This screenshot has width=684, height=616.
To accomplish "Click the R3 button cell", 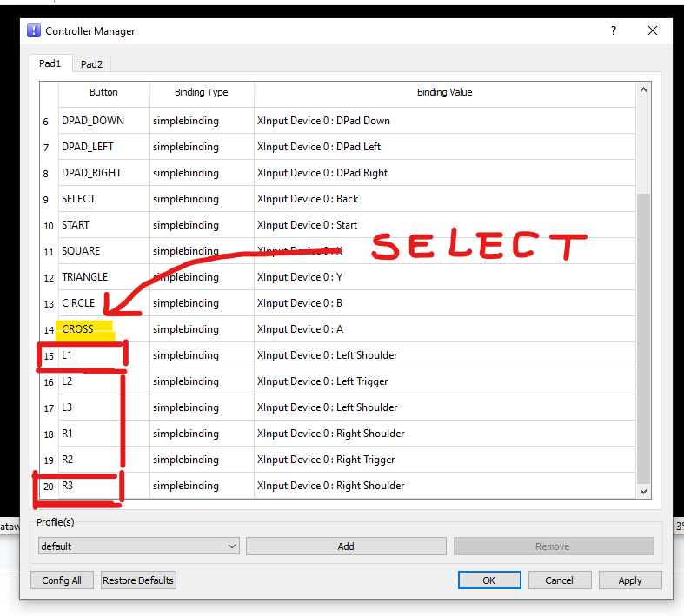I will pyautogui.click(x=103, y=486).
